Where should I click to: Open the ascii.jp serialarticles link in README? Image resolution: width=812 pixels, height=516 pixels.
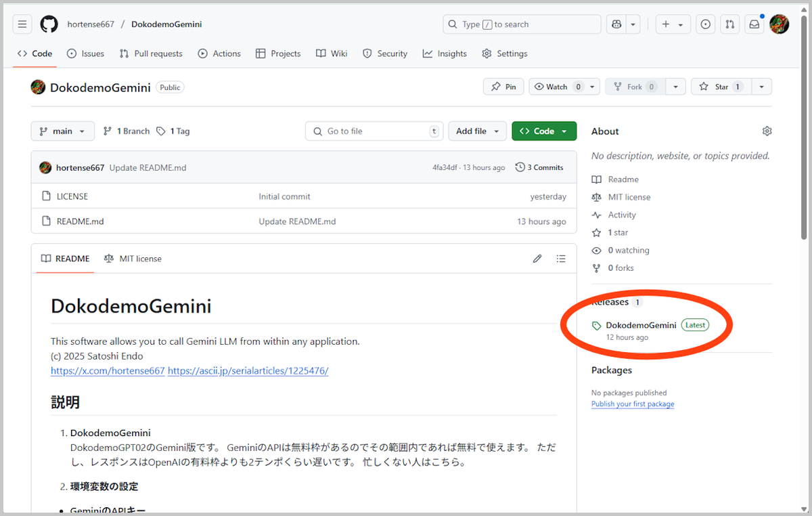pyautogui.click(x=248, y=370)
